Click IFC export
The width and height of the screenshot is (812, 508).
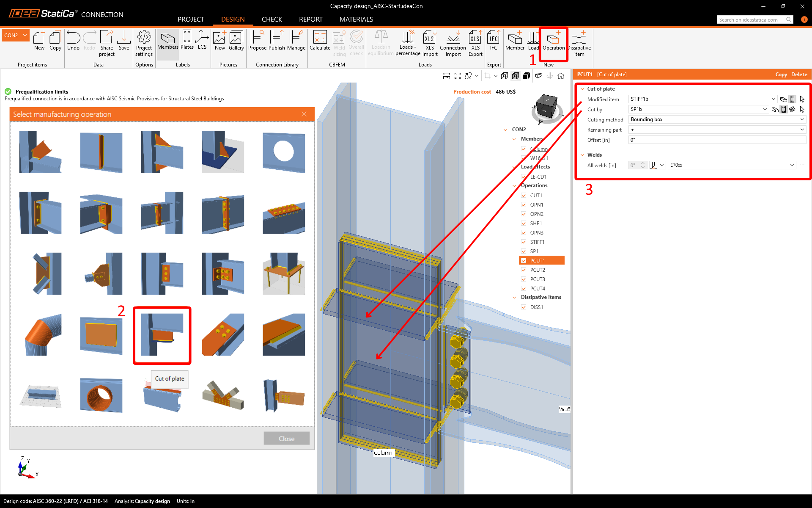494,41
